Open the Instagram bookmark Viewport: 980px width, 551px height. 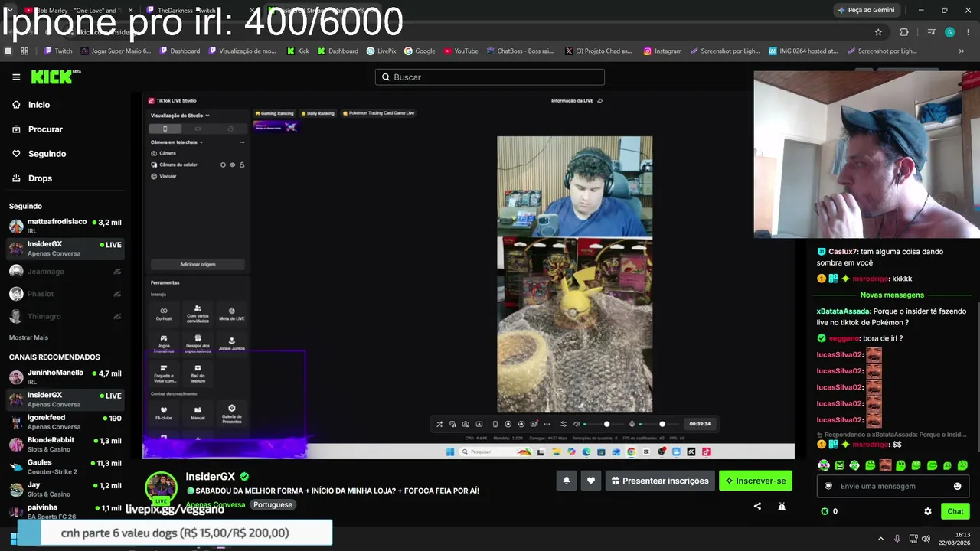coord(662,51)
